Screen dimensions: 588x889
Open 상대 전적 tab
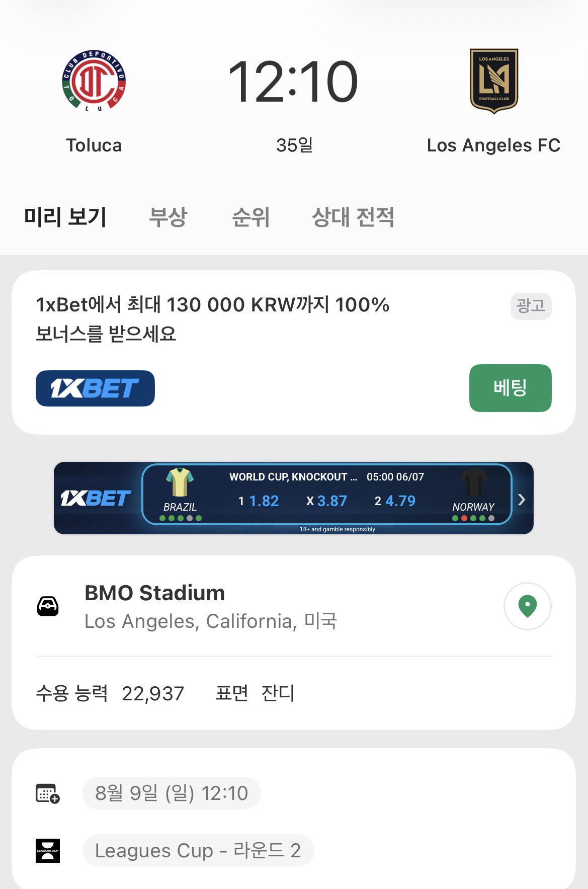pyautogui.click(x=353, y=217)
